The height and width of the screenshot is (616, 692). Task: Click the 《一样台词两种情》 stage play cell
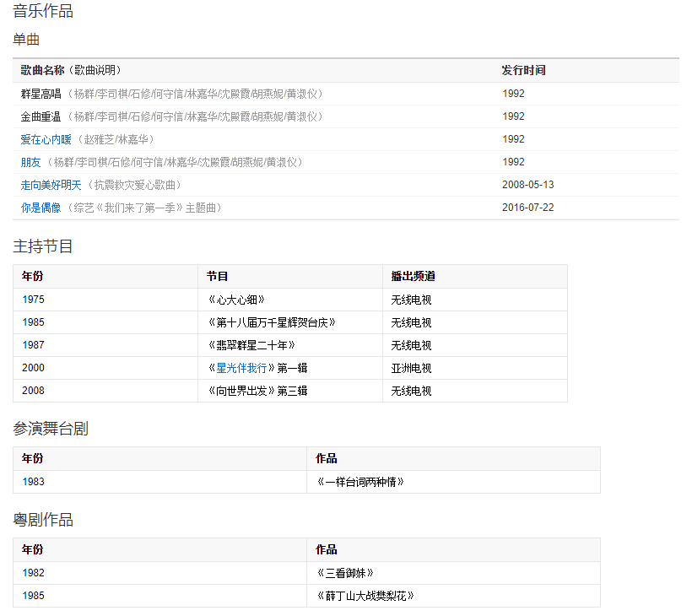360,482
